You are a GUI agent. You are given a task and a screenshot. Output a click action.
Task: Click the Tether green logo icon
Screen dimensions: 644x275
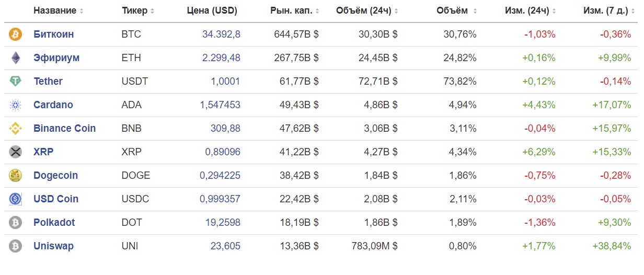click(x=15, y=82)
